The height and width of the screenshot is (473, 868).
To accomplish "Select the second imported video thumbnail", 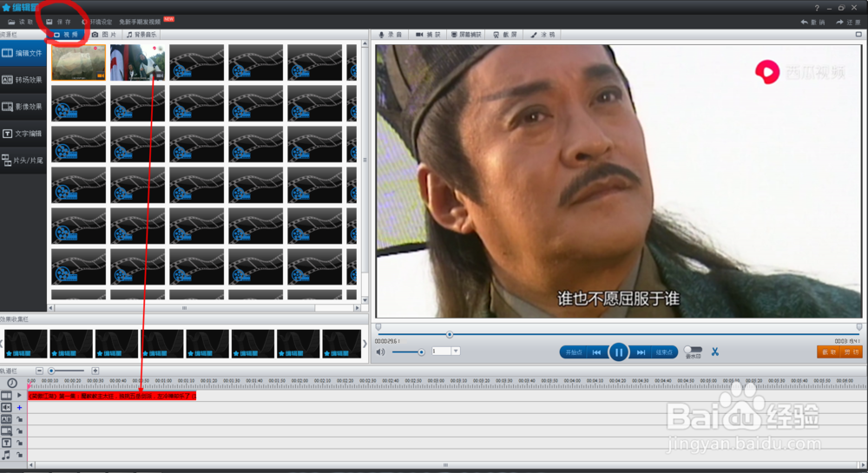I will 137,62.
